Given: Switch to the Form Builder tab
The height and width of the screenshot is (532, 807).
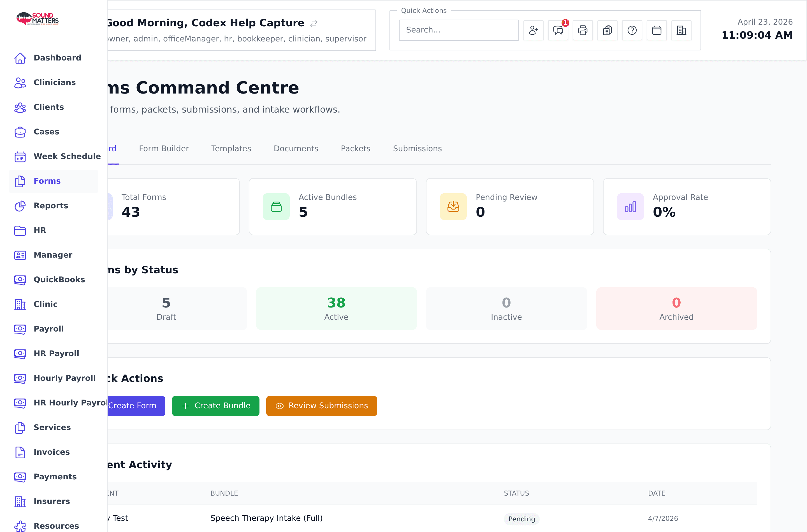Looking at the screenshot, I should 164,149.
